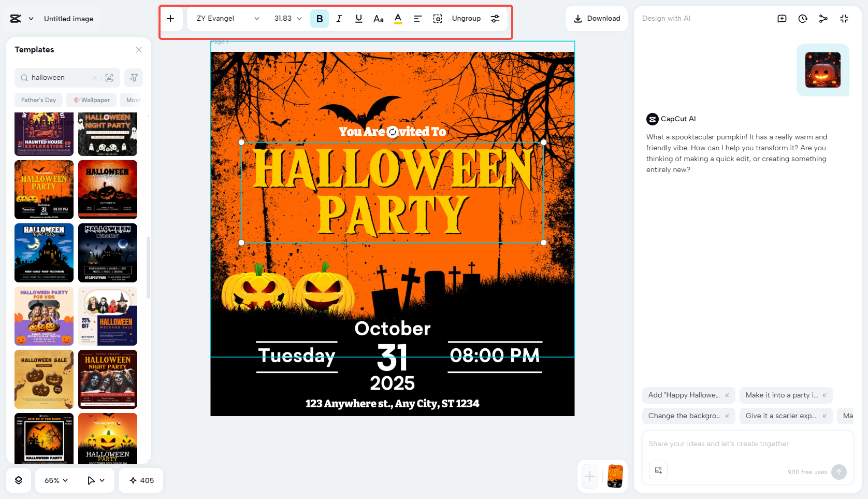Select the focus/frame selection icon in toolbar

[x=438, y=18]
